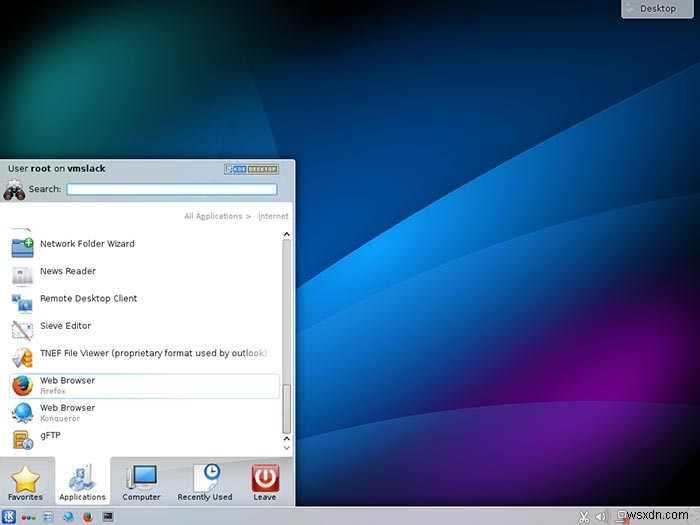Switch to the Applications tab
The width and height of the screenshot is (700, 525).
[x=82, y=482]
